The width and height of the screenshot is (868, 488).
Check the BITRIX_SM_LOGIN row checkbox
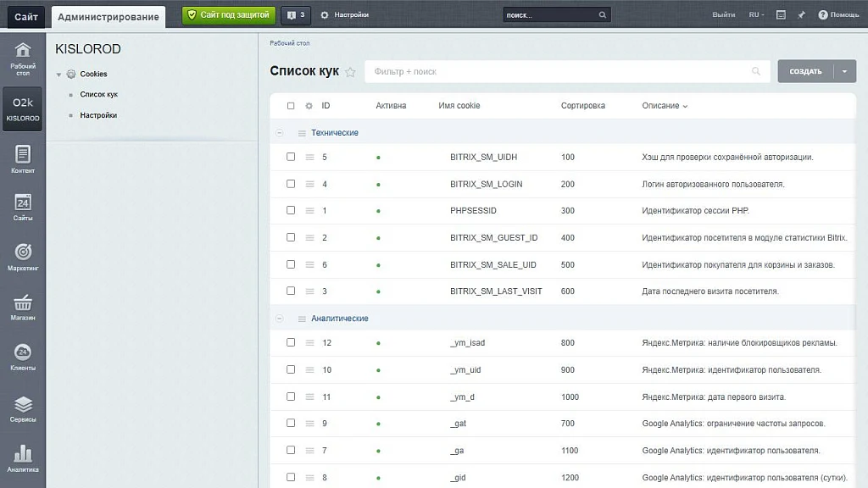291,184
